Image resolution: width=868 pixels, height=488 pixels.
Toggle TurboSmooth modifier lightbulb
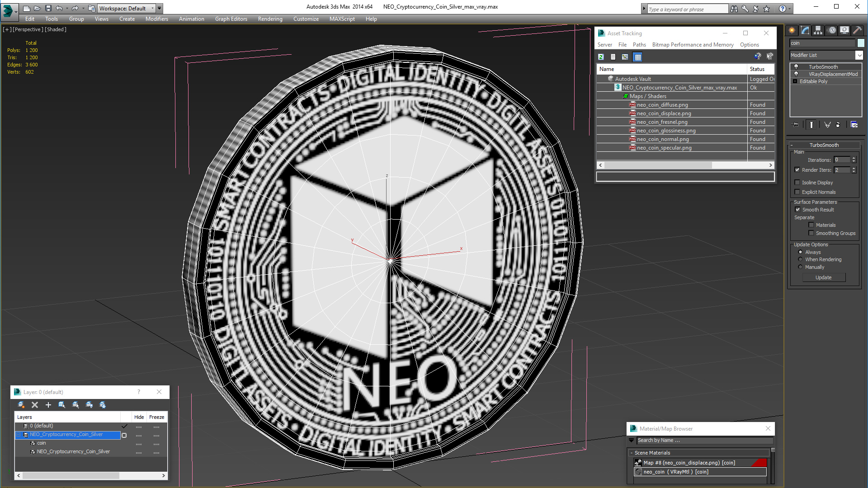tap(796, 67)
